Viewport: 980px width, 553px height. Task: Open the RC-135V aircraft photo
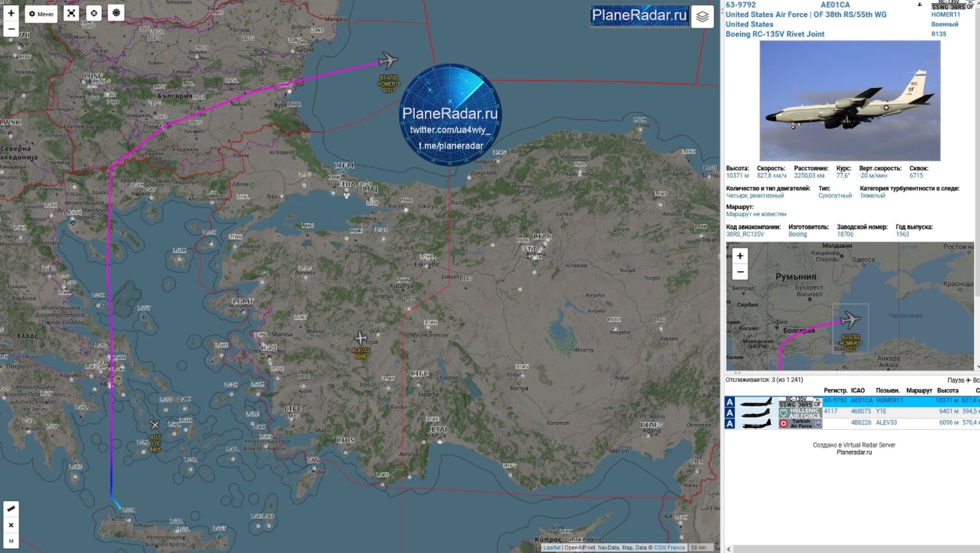tap(850, 100)
